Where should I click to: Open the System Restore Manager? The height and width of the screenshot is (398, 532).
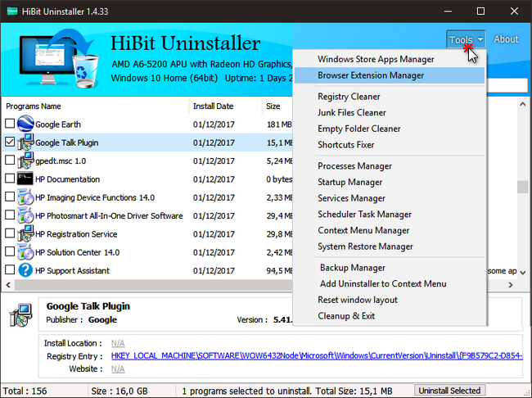coord(390,246)
